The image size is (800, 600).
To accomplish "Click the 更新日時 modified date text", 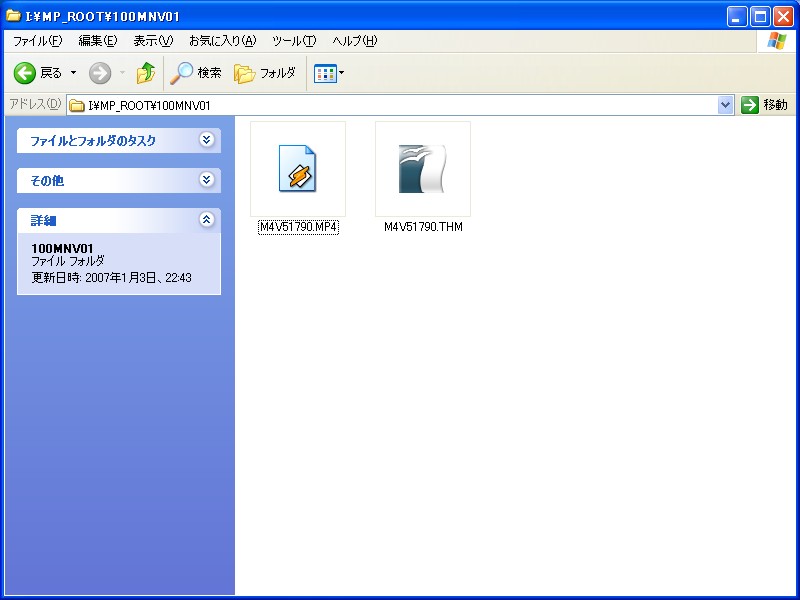I will click(x=111, y=278).
